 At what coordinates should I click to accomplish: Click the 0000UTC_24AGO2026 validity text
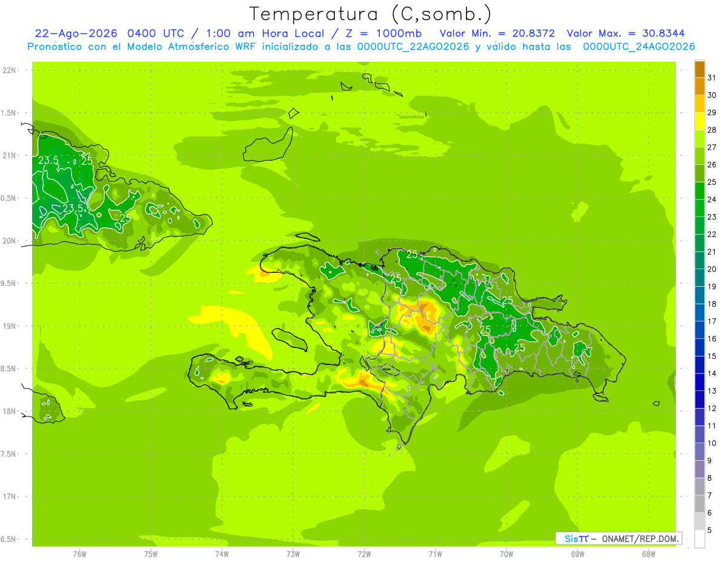click(639, 47)
